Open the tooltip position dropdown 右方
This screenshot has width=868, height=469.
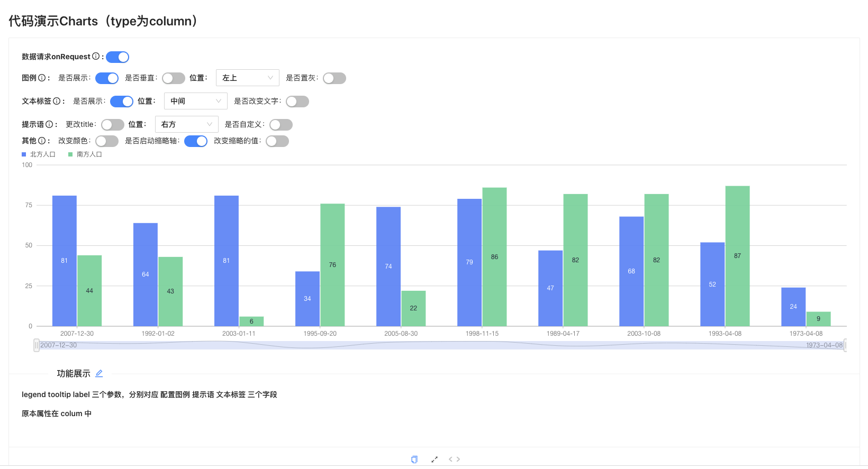tap(187, 124)
